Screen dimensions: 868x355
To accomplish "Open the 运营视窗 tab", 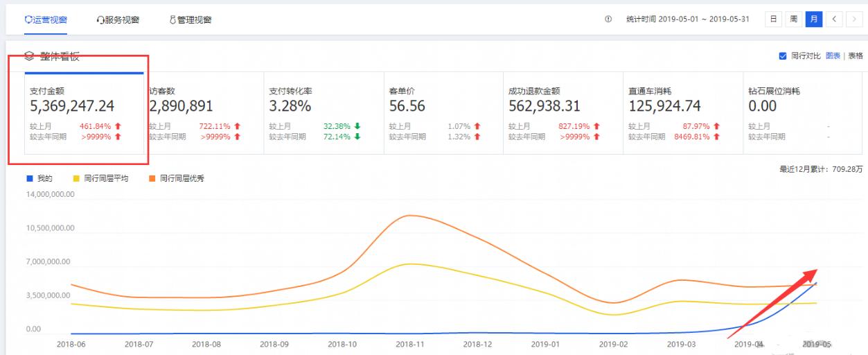I will pos(46,19).
